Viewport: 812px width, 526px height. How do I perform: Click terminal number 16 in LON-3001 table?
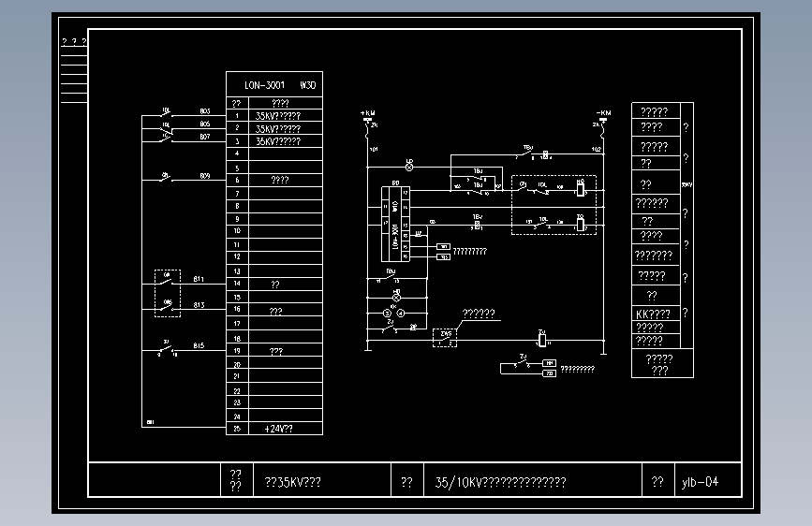coord(237,309)
